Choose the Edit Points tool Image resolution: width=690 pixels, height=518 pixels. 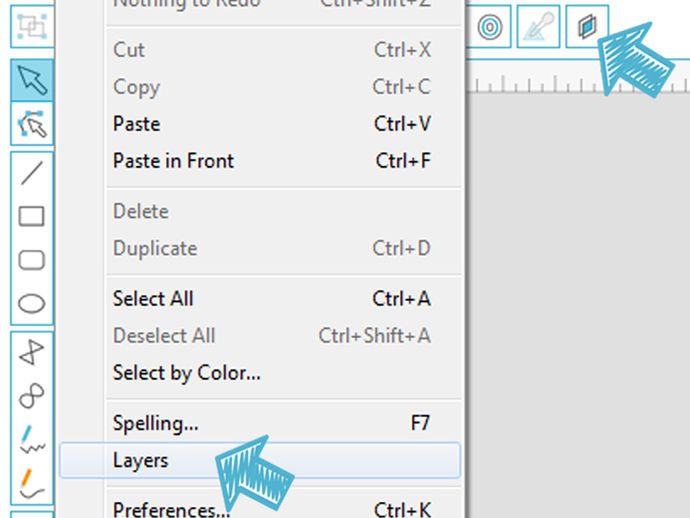[x=32, y=124]
